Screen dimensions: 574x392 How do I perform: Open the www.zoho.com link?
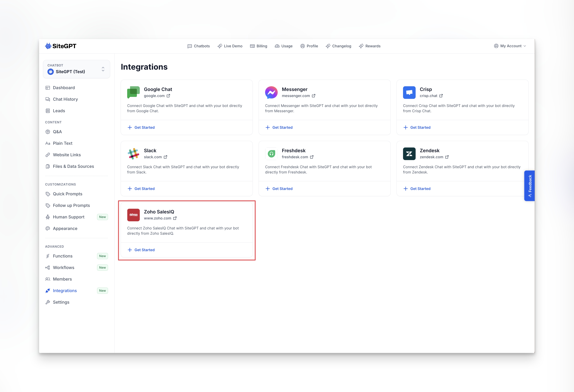tap(158, 218)
